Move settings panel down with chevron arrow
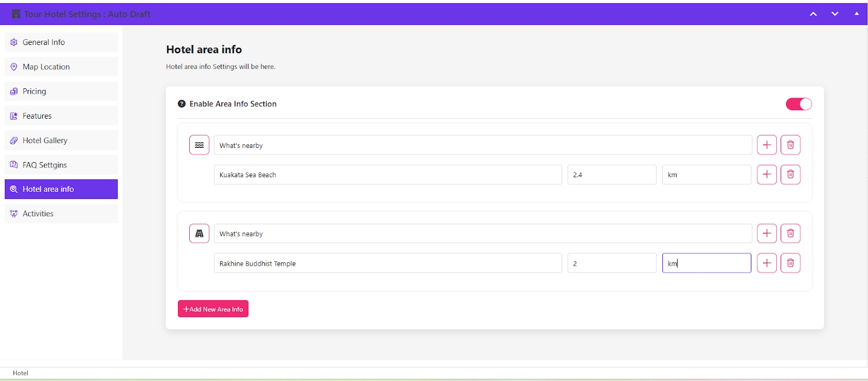 click(835, 14)
